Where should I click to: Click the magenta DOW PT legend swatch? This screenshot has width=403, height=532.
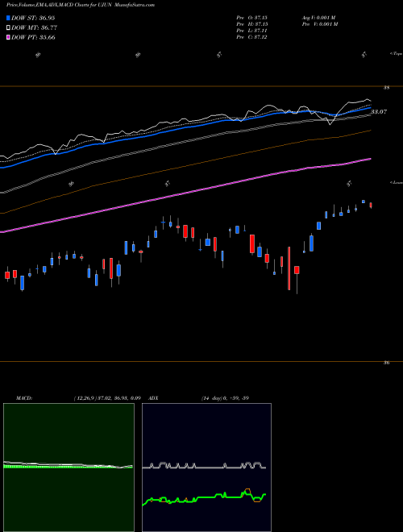coord(9,37)
